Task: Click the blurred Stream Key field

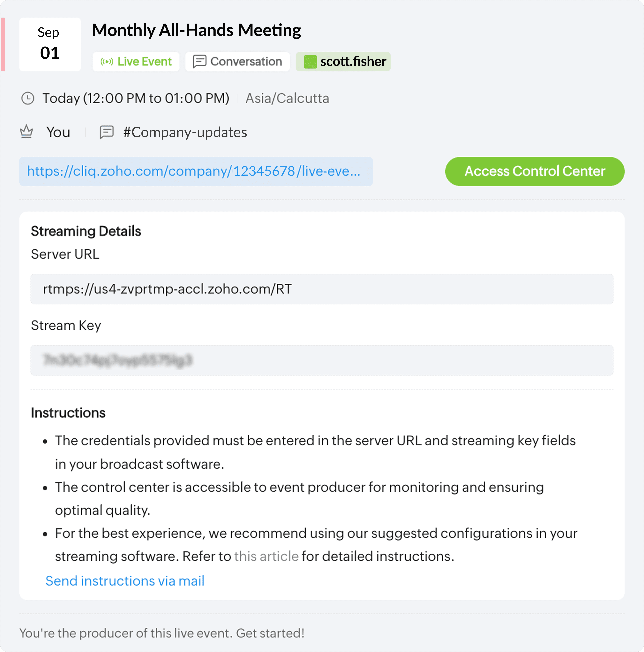Action: pyautogui.click(x=322, y=360)
